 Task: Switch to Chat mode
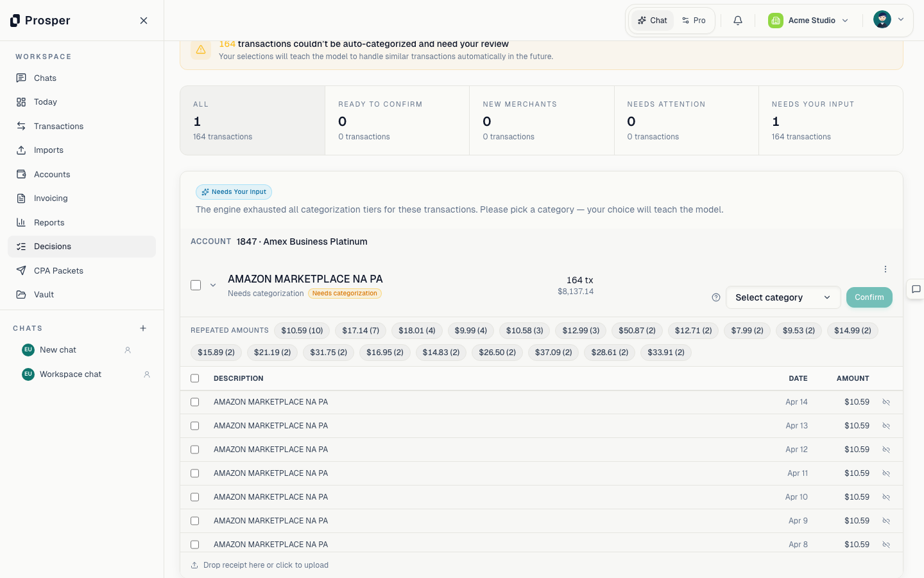[653, 21]
